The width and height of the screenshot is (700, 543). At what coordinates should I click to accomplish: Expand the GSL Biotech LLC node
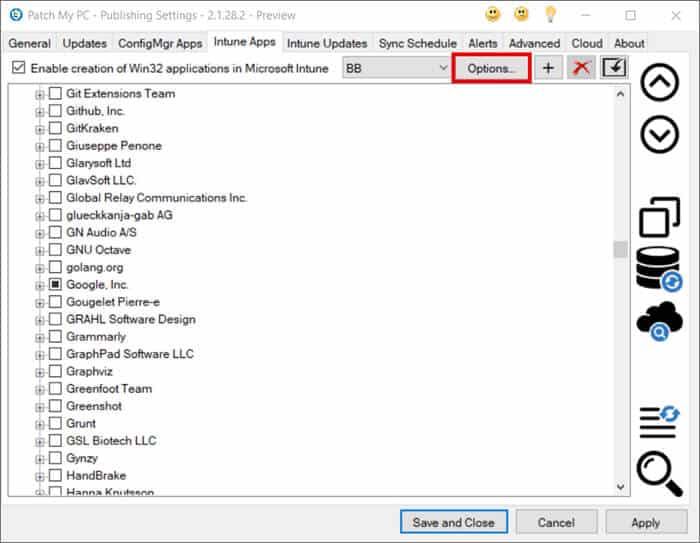click(40, 442)
